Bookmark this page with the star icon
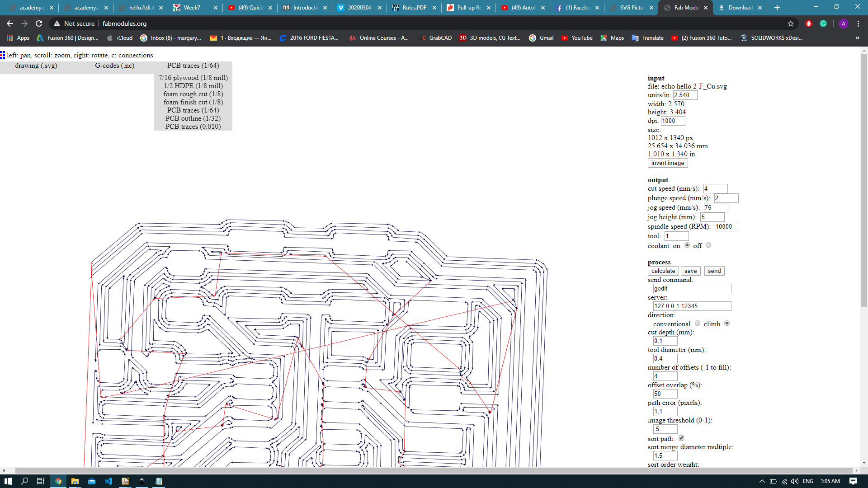The height and width of the screenshot is (488, 868). [791, 23]
